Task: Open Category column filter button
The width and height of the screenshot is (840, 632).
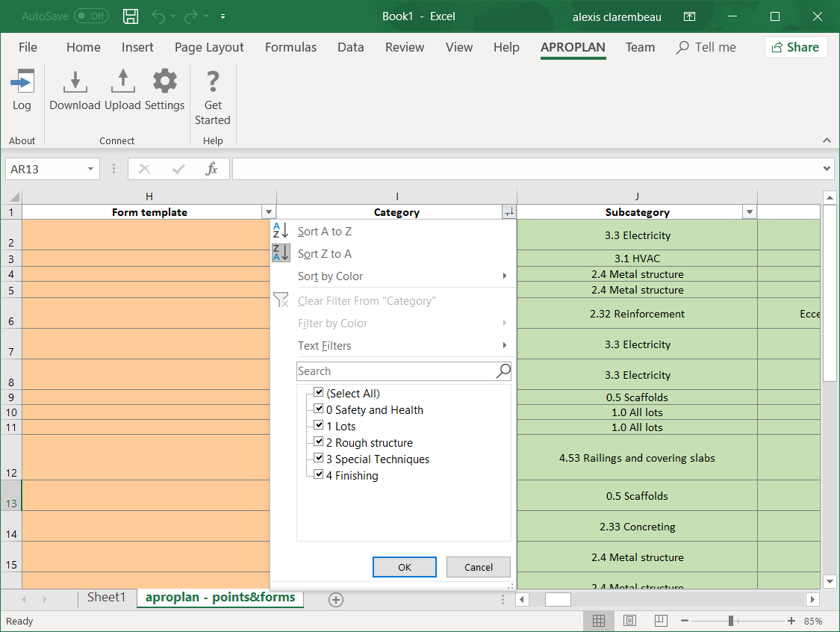Action: [x=509, y=212]
